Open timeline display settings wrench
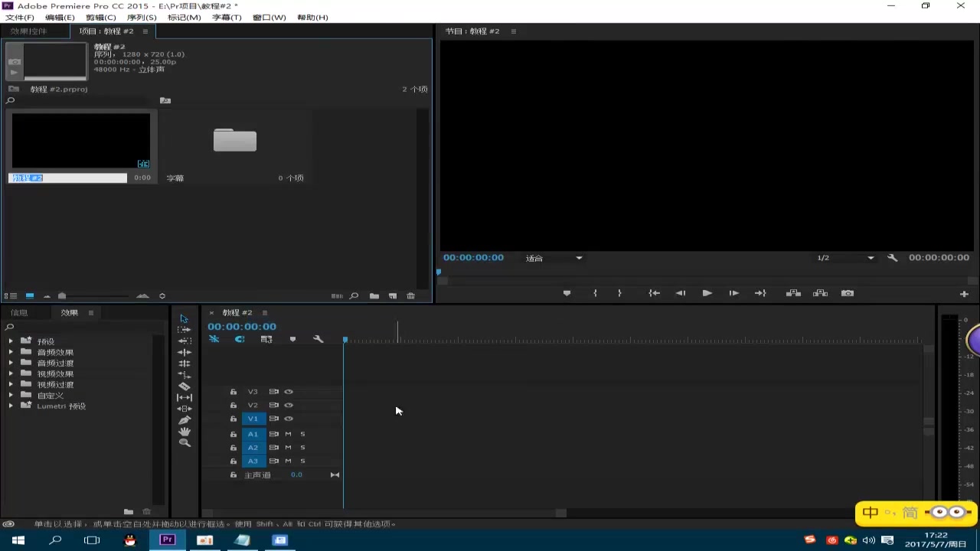This screenshot has width=980, height=551. 318,339
